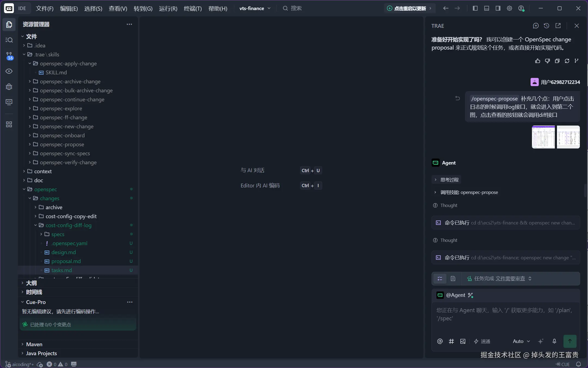The height and width of the screenshot is (368, 588).
Task: Copy the assistant response
Action: 557,61
